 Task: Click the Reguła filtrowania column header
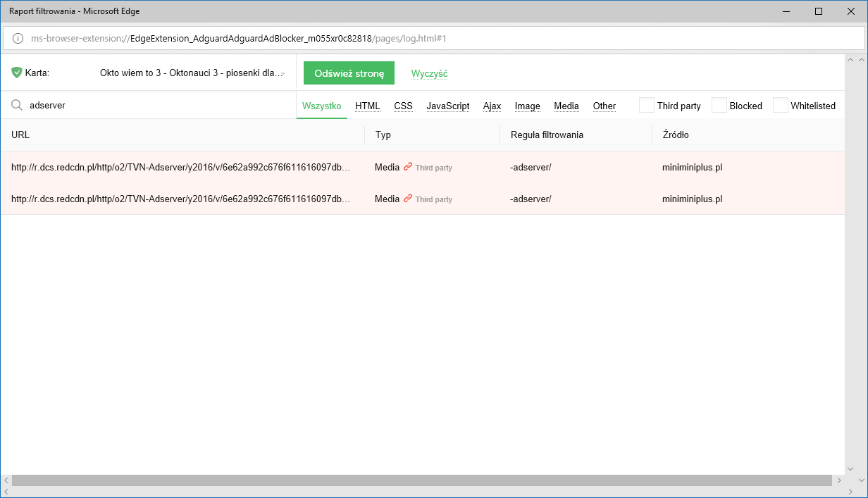coord(547,135)
